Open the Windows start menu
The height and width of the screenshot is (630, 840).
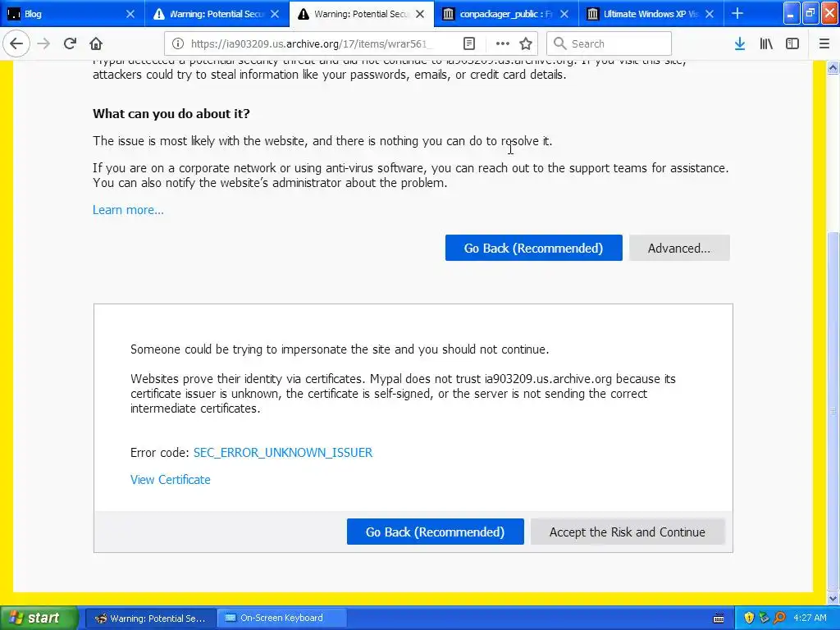point(39,619)
